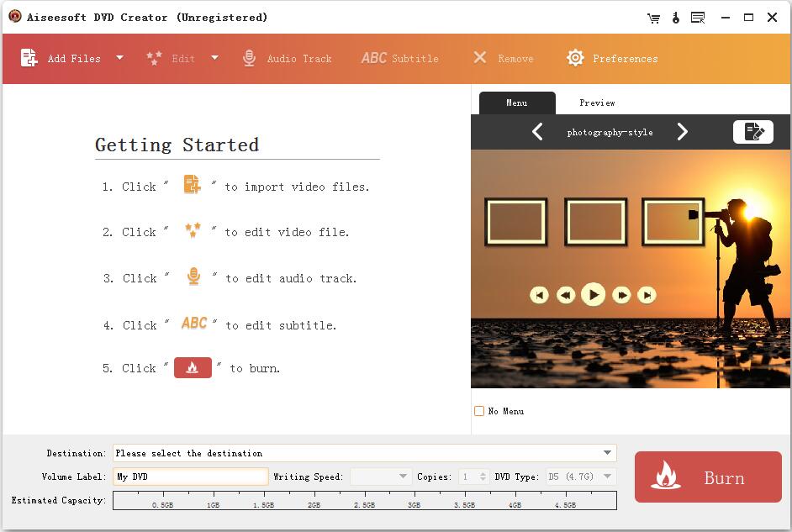
Task: Click the shopping cart purchase icon
Action: pyautogui.click(x=653, y=18)
